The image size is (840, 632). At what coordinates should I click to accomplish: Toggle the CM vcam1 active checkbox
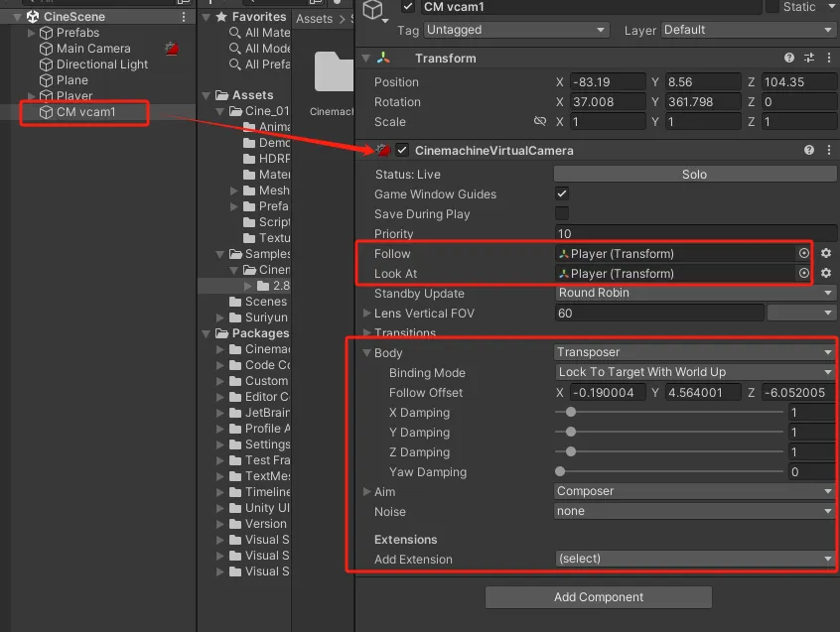point(408,7)
